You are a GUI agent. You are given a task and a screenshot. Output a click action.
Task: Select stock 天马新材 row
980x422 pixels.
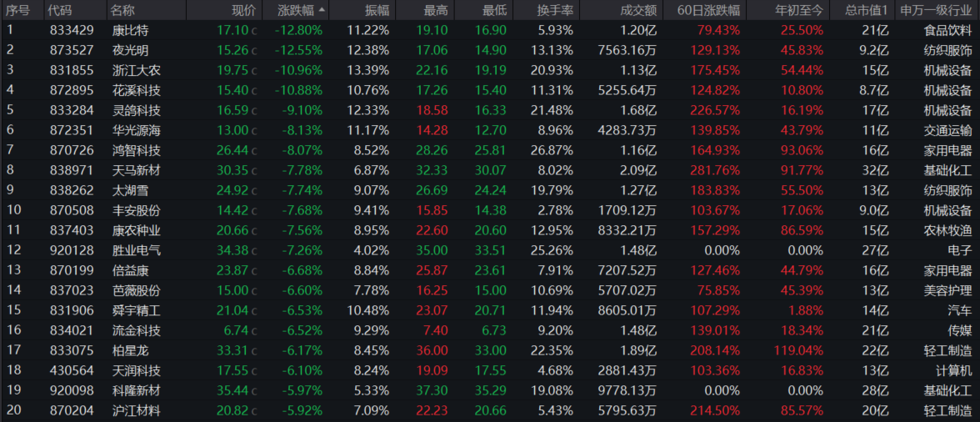tap(490, 170)
